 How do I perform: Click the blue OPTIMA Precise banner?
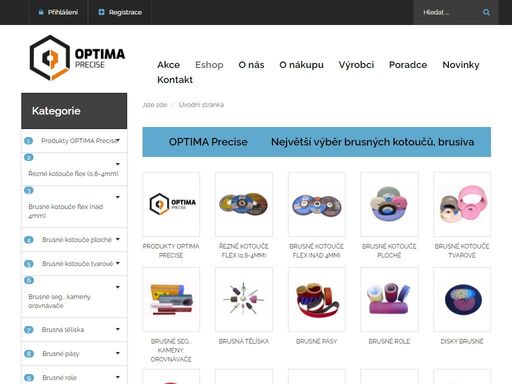pyautogui.click(x=317, y=142)
